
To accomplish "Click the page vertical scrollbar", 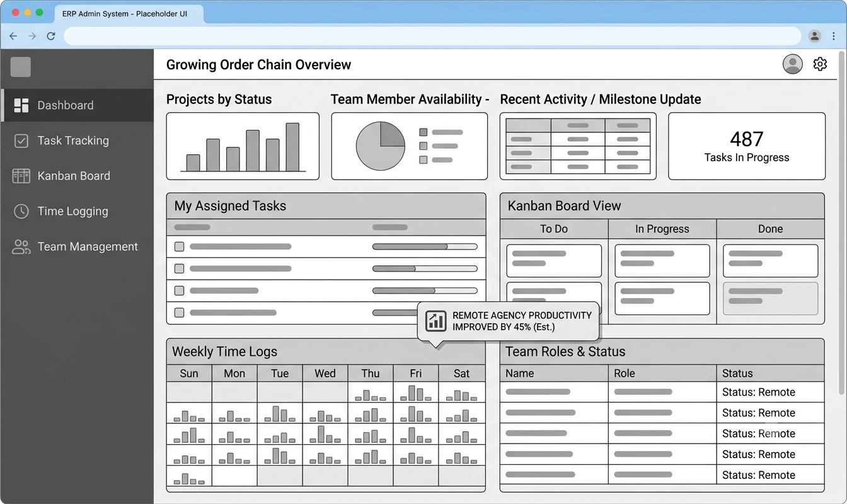I will (843, 224).
